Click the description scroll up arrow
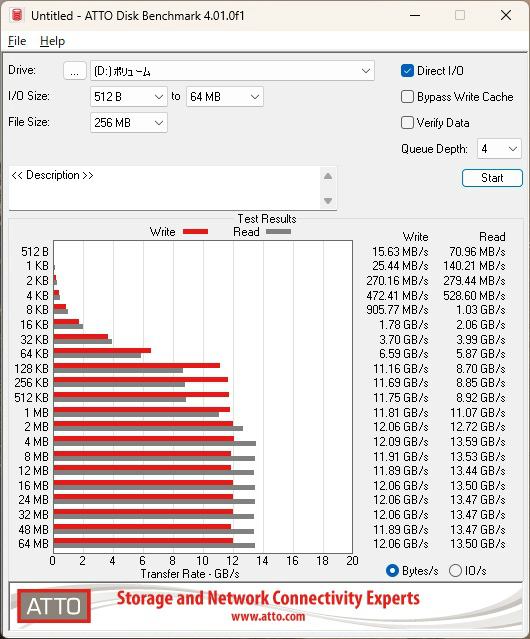 328,176
